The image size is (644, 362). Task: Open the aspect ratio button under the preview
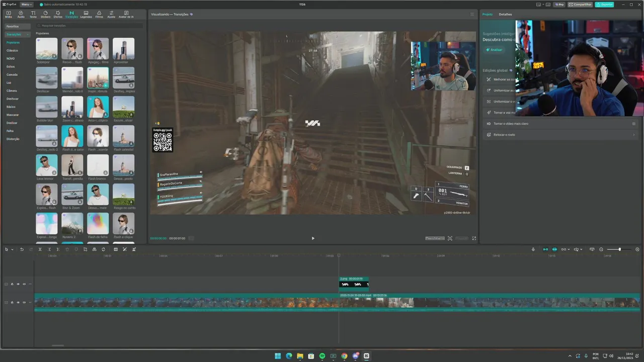coord(462,238)
